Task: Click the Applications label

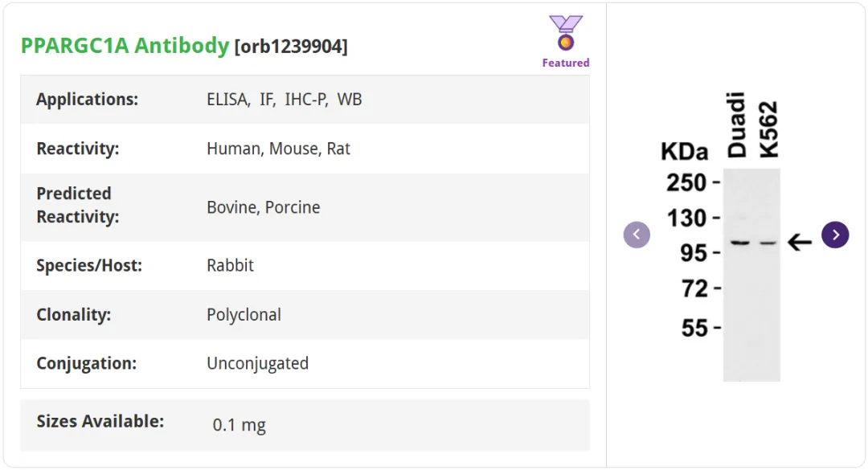Action: pyautogui.click(x=87, y=99)
